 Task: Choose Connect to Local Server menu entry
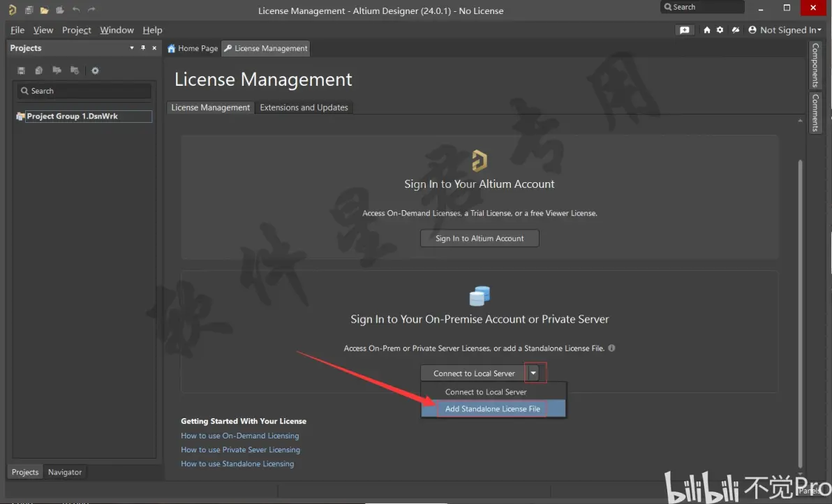(493, 392)
